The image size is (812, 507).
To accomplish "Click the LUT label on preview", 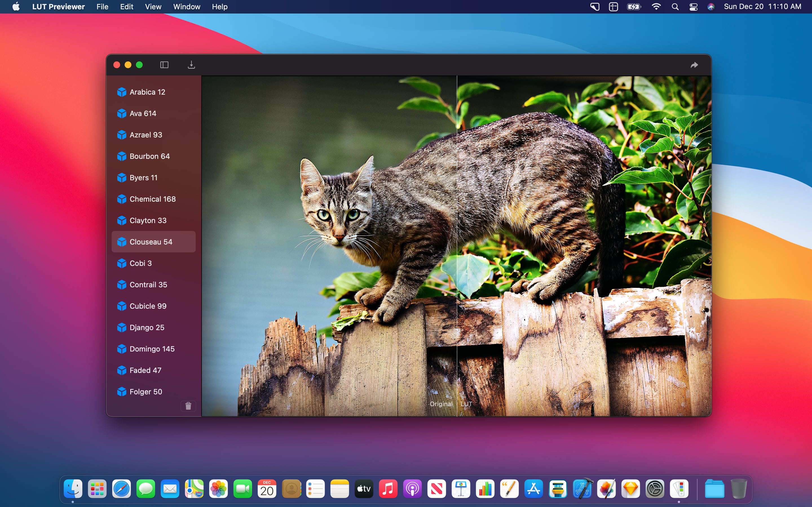I will 466,404.
